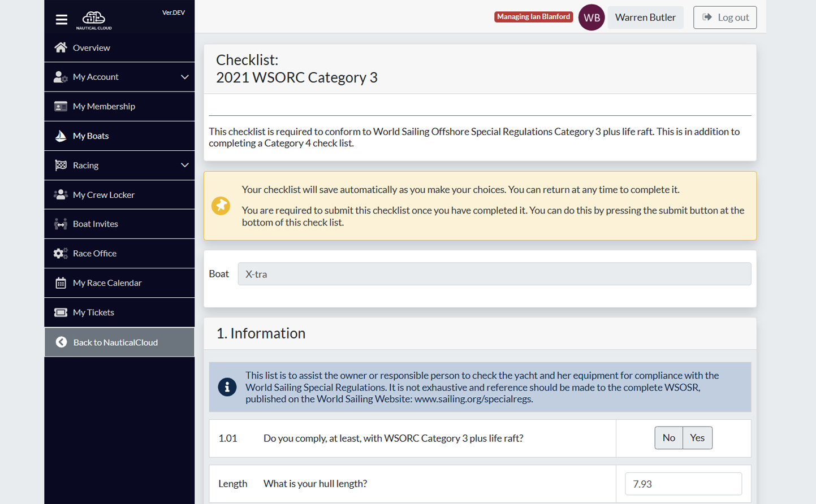The image size is (816, 504).
Task: Click the Managing Ian Blanford badge
Action: (534, 17)
